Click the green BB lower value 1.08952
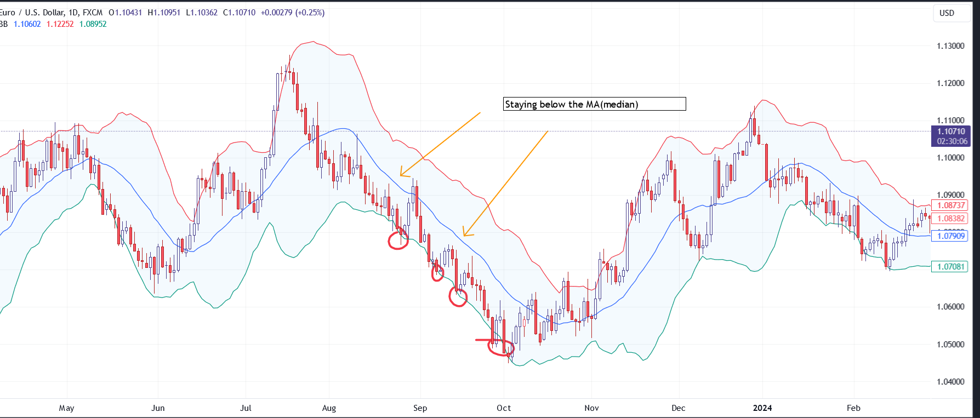 tap(93, 24)
